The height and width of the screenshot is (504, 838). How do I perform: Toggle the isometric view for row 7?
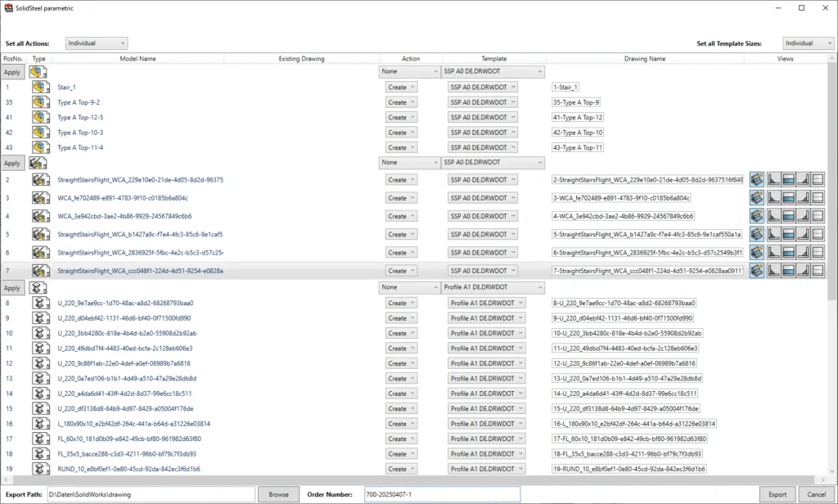[x=757, y=271]
